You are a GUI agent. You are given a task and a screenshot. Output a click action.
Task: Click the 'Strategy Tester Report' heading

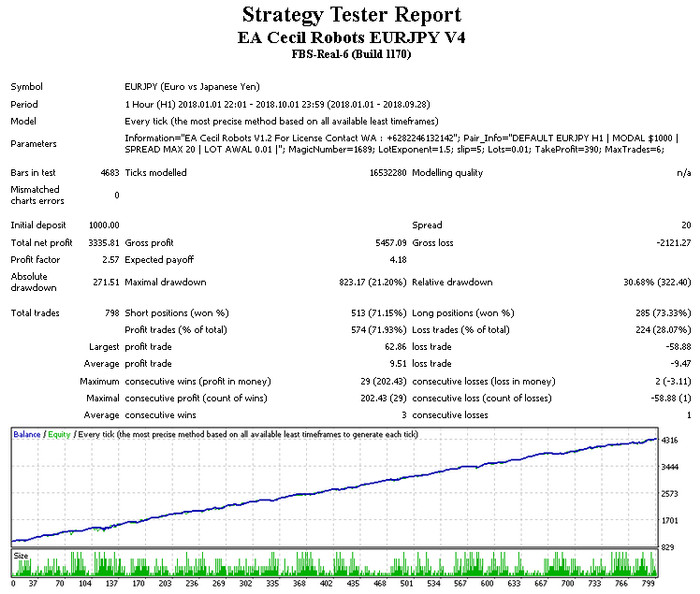[x=351, y=15]
